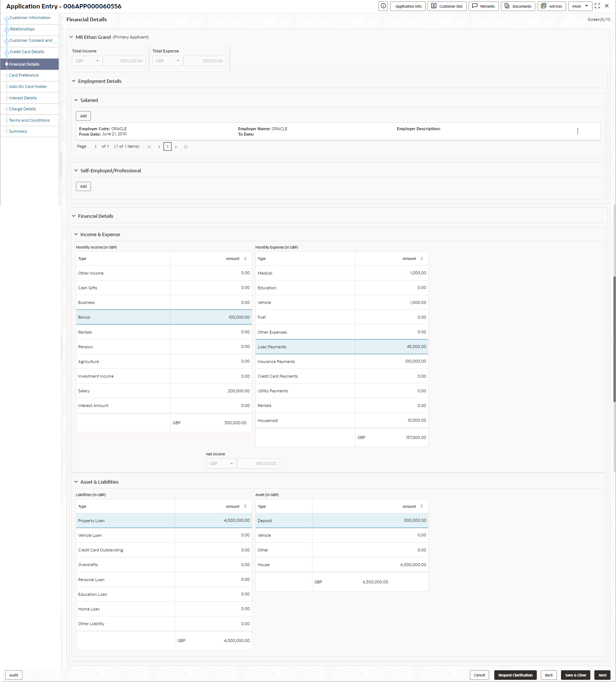Open Total Expense currency dropdown

(x=168, y=61)
